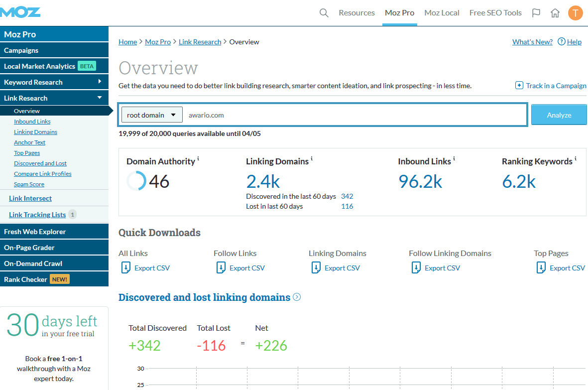Image resolution: width=588 pixels, height=390 pixels.
Task: Click Inbound Links info icon
Action: (454, 158)
